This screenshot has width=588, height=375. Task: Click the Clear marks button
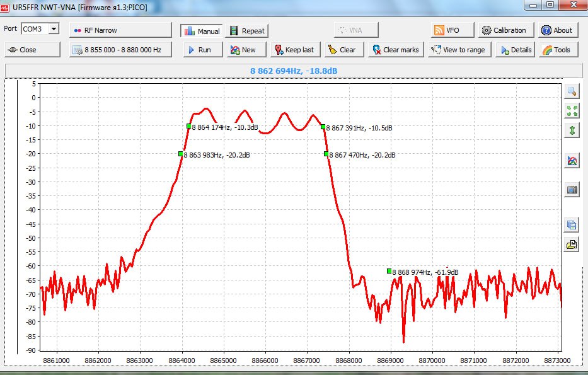point(395,50)
